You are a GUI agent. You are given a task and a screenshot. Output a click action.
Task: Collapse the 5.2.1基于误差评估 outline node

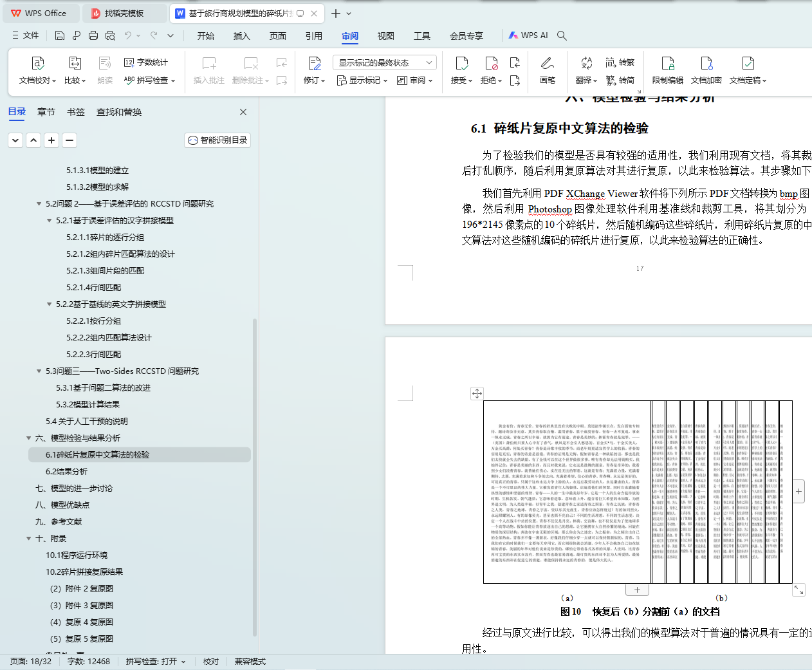tap(50, 221)
